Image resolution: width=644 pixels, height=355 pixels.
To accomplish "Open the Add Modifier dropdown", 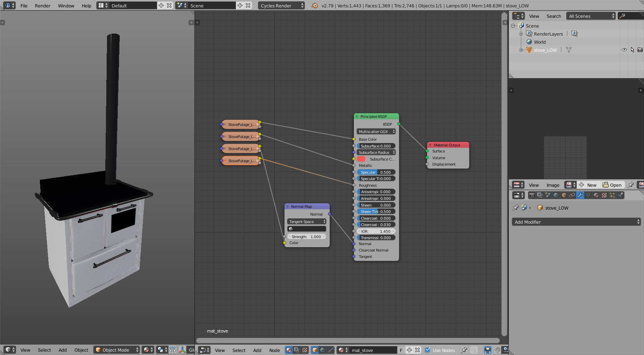I will [576, 222].
